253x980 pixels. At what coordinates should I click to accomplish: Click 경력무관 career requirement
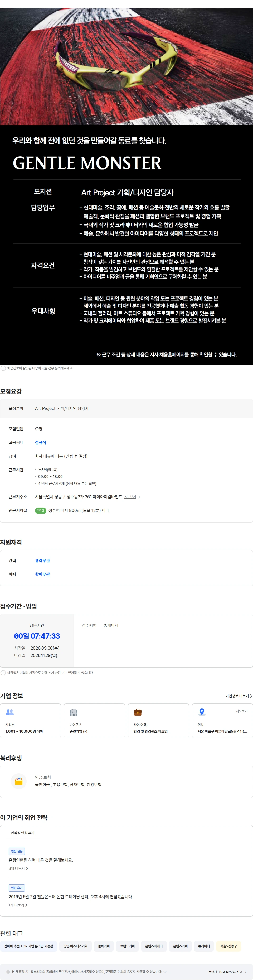pyautogui.click(x=42, y=561)
